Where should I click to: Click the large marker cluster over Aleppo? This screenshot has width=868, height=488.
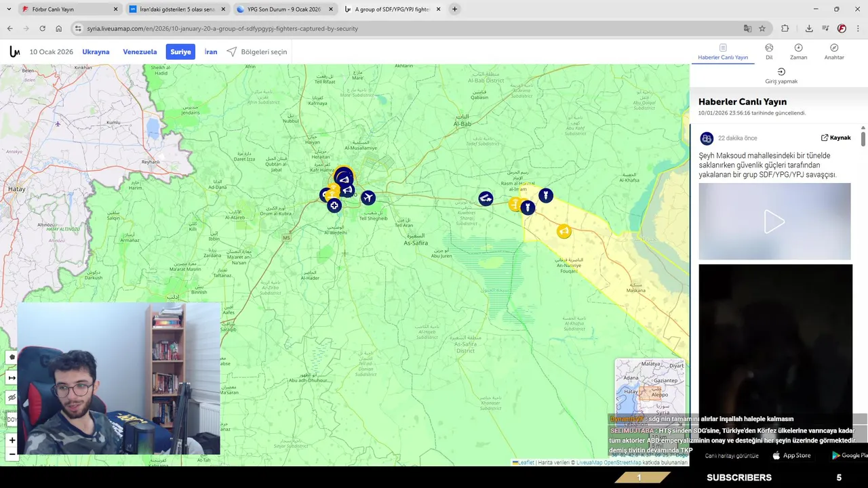click(x=343, y=178)
